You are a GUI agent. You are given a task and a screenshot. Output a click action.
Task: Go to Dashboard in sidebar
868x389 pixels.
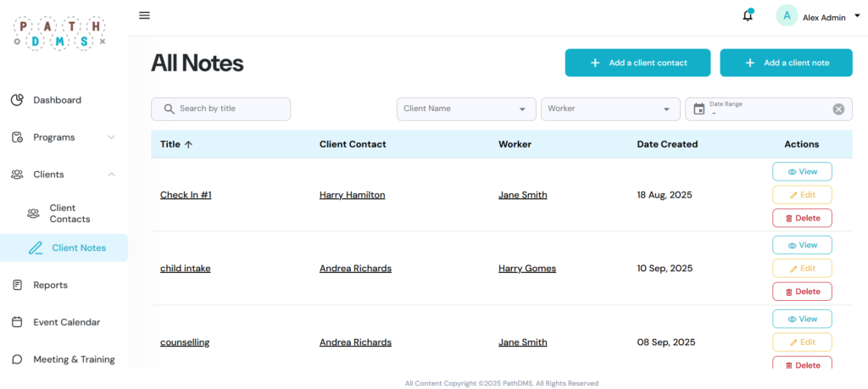click(57, 100)
